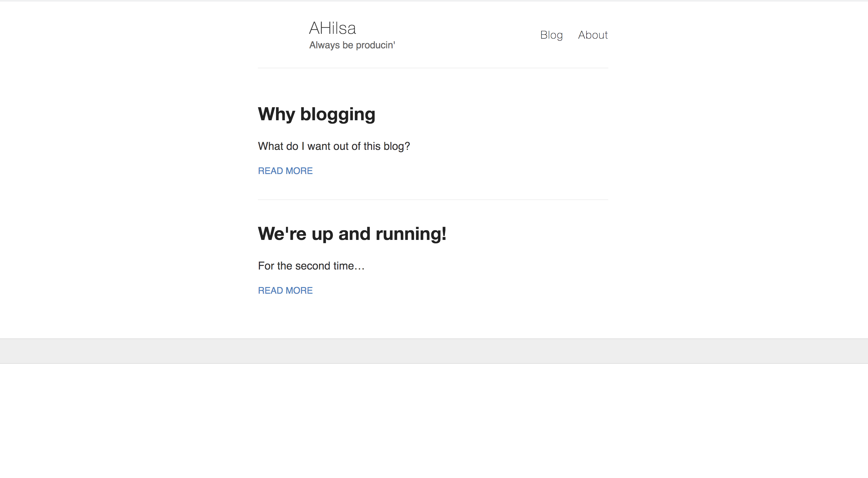
Task: Open the About navigation link
Action: pyautogui.click(x=593, y=35)
